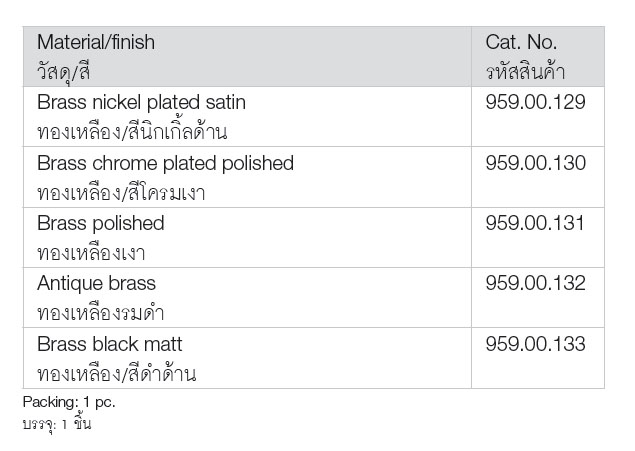This screenshot has height=451, width=635.
Task: Click Thai text ทองเหลืองรมดำ
Action: (100, 313)
